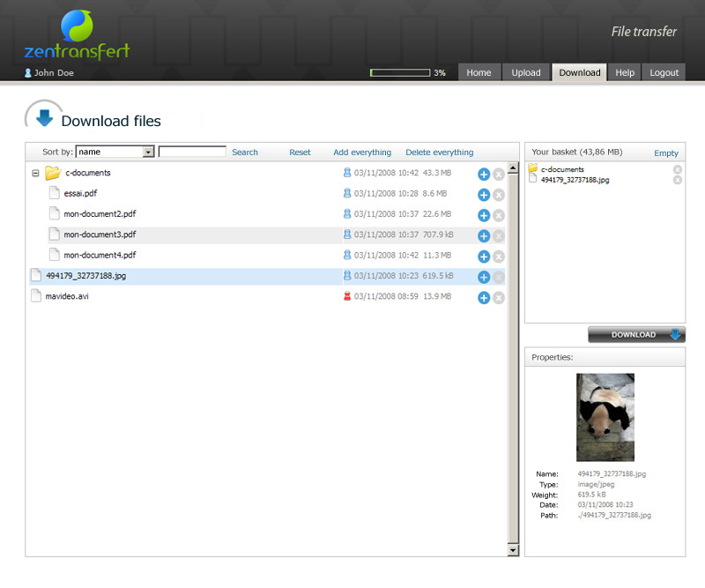
Task: Empty the basket
Action: pyautogui.click(x=666, y=153)
